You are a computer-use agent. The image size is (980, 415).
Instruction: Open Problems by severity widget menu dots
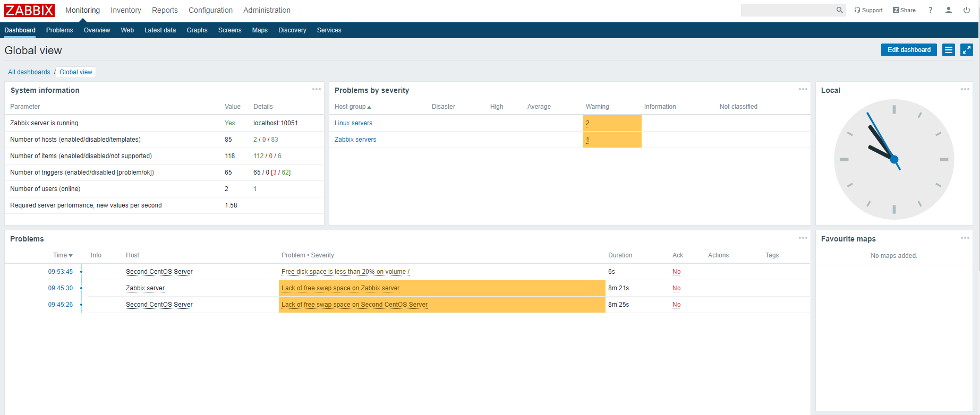tap(803, 89)
